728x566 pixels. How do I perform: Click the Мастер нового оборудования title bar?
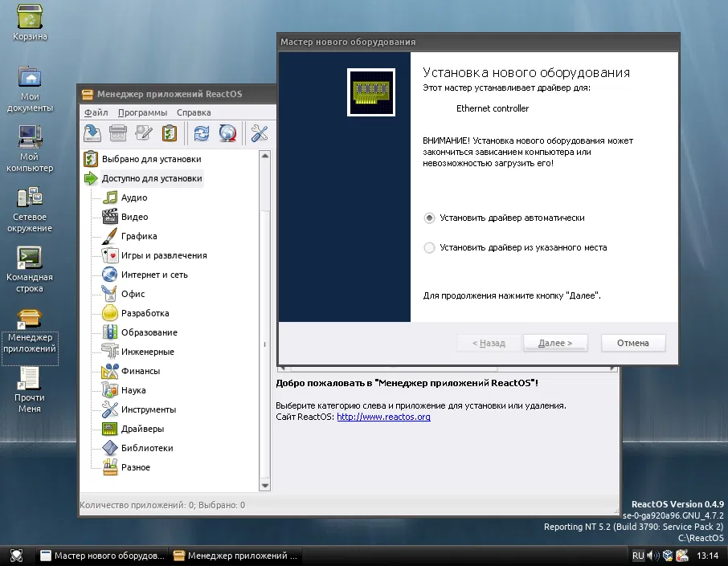coord(478,42)
